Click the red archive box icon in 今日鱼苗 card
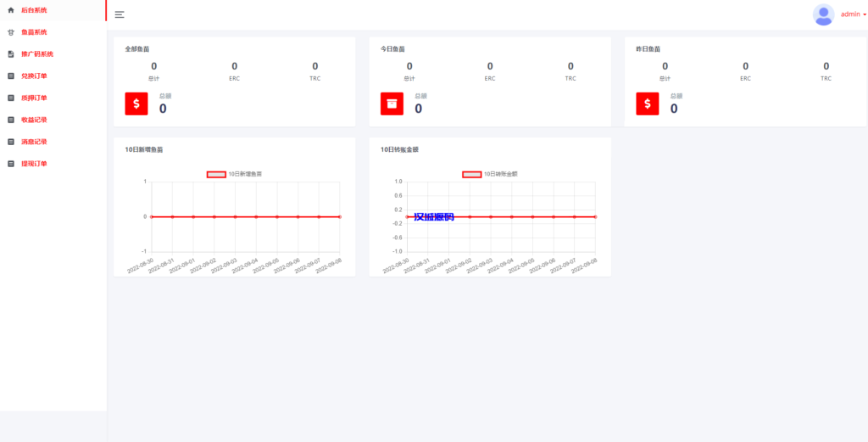The width and height of the screenshot is (868, 442). (392, 104)
